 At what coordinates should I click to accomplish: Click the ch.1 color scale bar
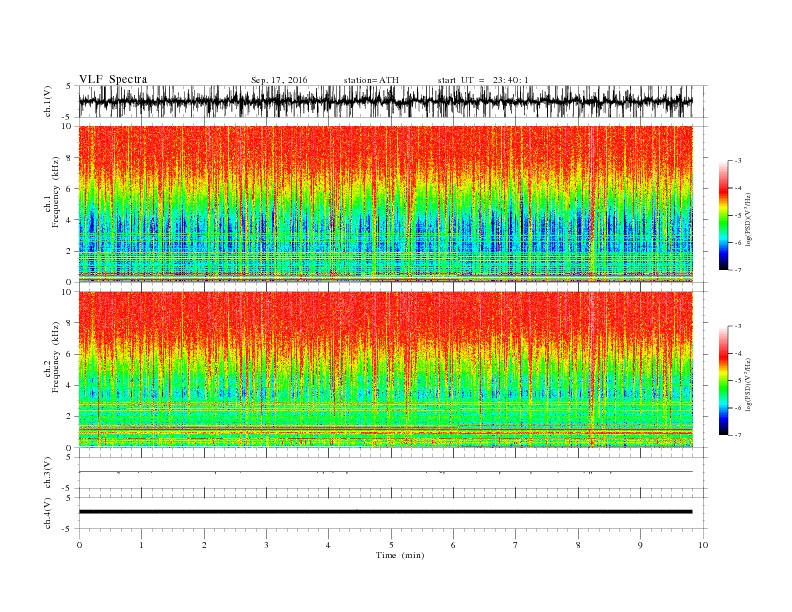pyautogui.click(x=723, y=215)
